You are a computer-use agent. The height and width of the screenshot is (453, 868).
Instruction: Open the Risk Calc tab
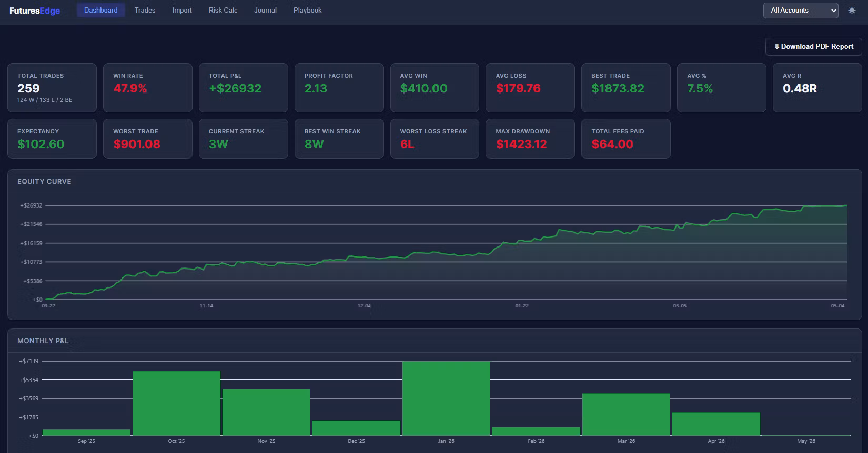pos(223,11)
